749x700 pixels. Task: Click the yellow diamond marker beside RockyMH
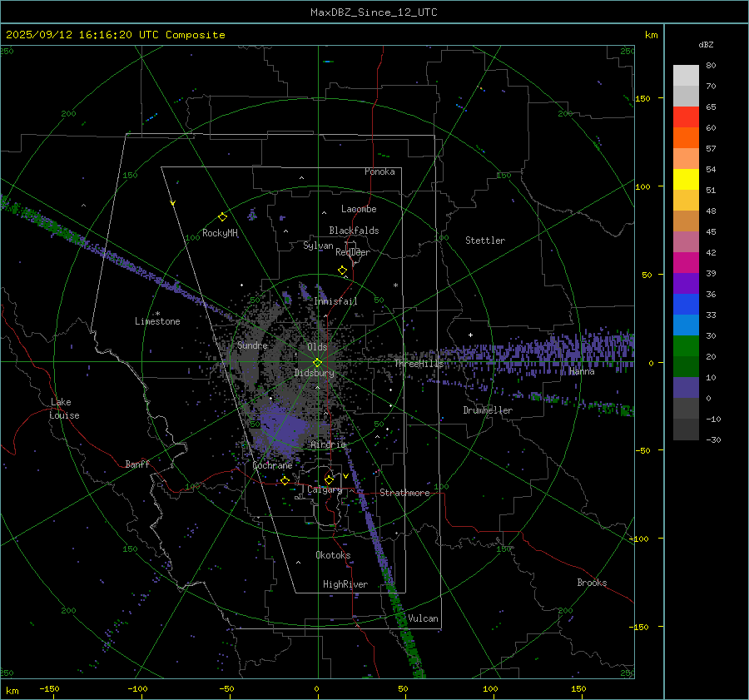pos(222,217)
